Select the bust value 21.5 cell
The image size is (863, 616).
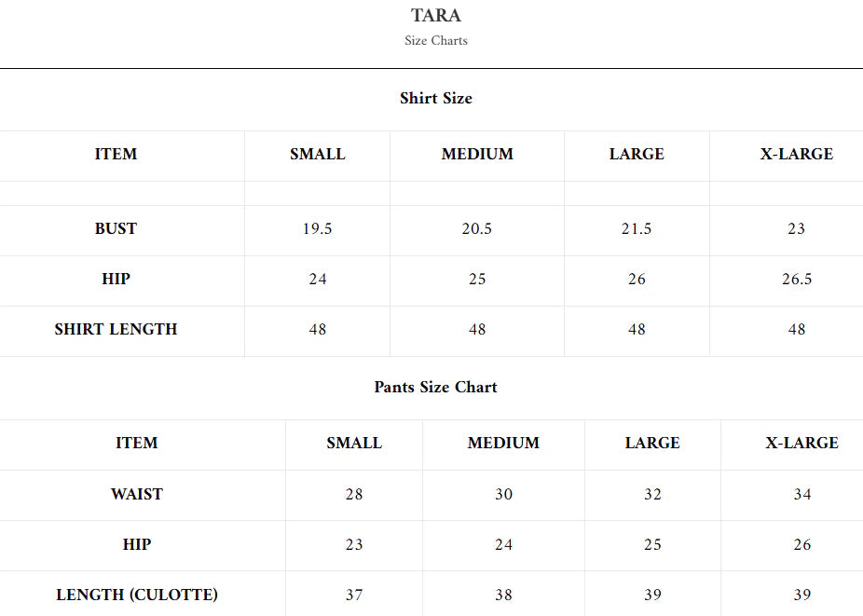coord(637,228)
